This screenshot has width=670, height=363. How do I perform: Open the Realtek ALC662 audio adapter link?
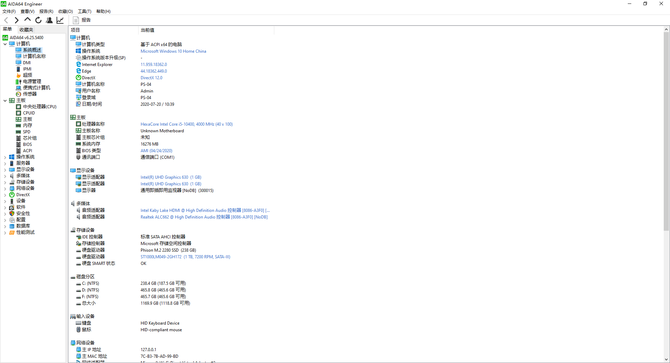204,217
